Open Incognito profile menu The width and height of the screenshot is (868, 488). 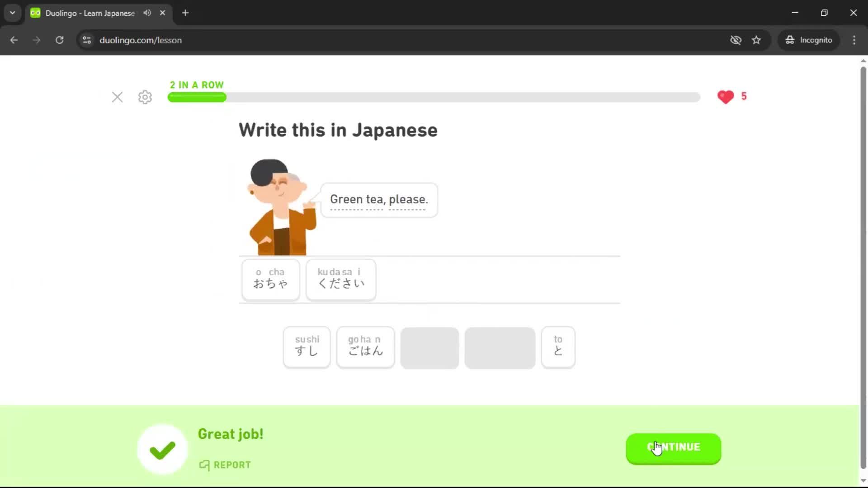coord(809,40)
